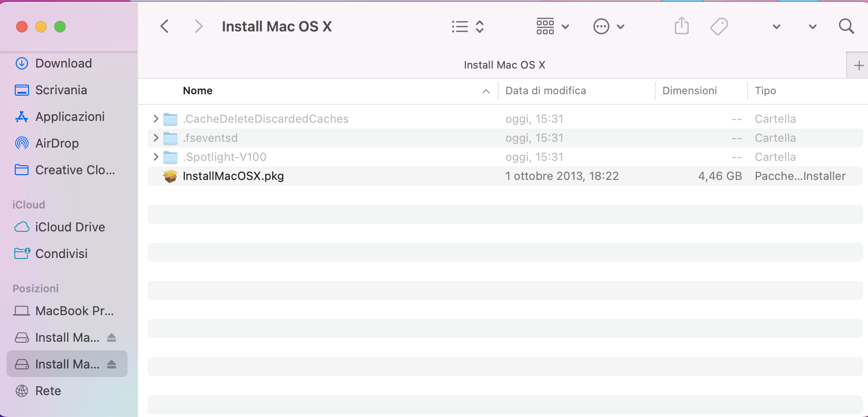This screenshot has height=417, width=868.
Task: Maximize the window with green button
Action: pos(60,27)
